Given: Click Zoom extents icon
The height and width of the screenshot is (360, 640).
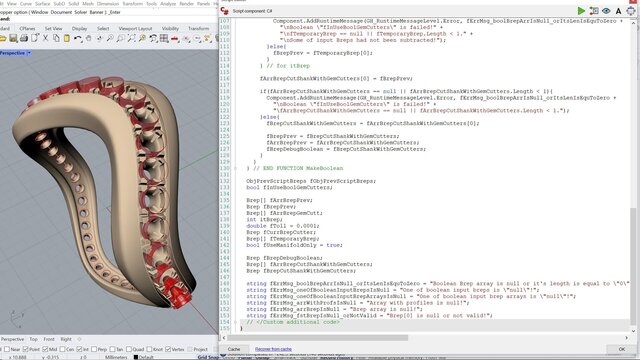Looking at the screenshot, I should click(131, 38).
